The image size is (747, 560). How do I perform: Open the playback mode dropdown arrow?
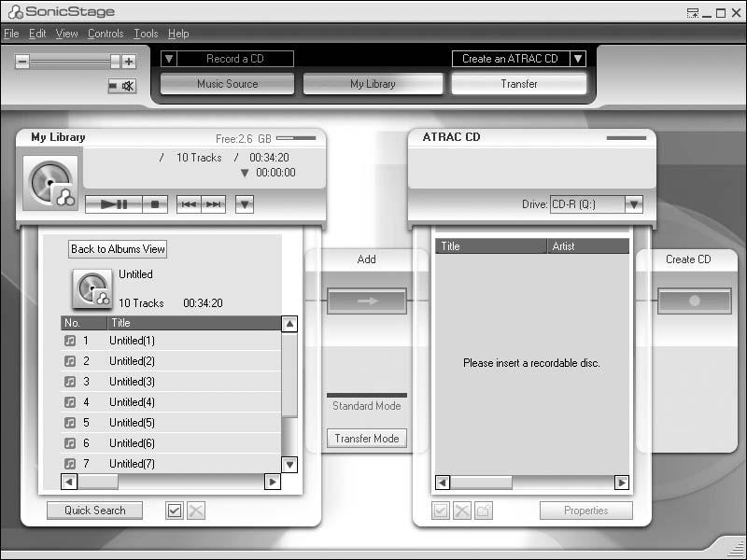coord(245,204)
